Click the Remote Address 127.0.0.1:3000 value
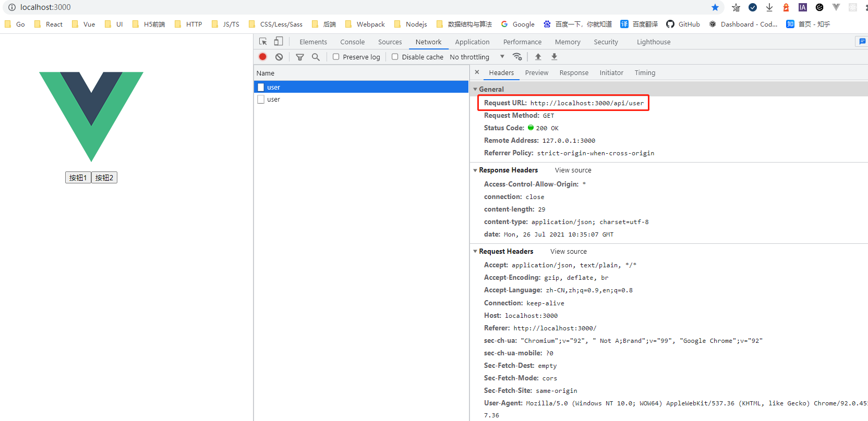Image resolution: width=868 pixels, height=421 pixels. [x=569, y=141]
